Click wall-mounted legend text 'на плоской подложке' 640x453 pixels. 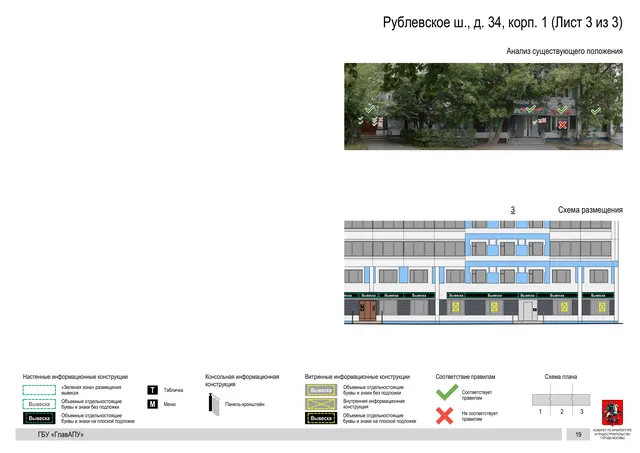[114, 421]
